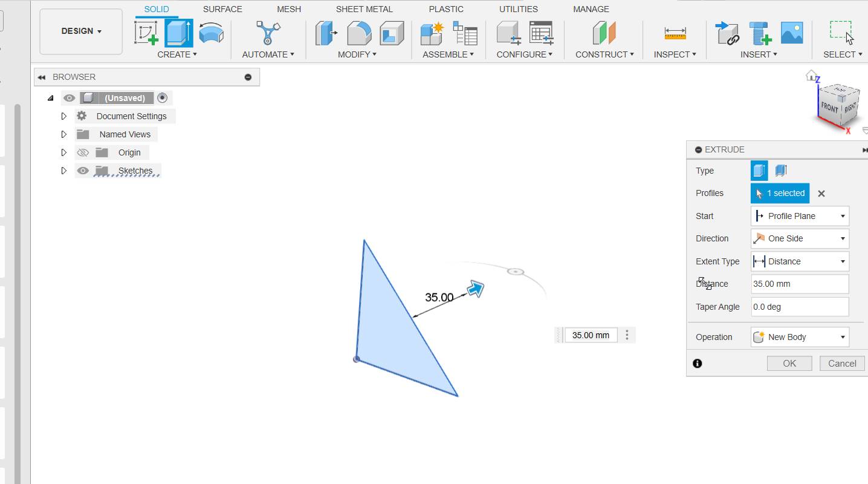Click the active Extrude tool icon
Image resolution: width=868 pixels, height=484 pixels.
(x=179, y=33)
